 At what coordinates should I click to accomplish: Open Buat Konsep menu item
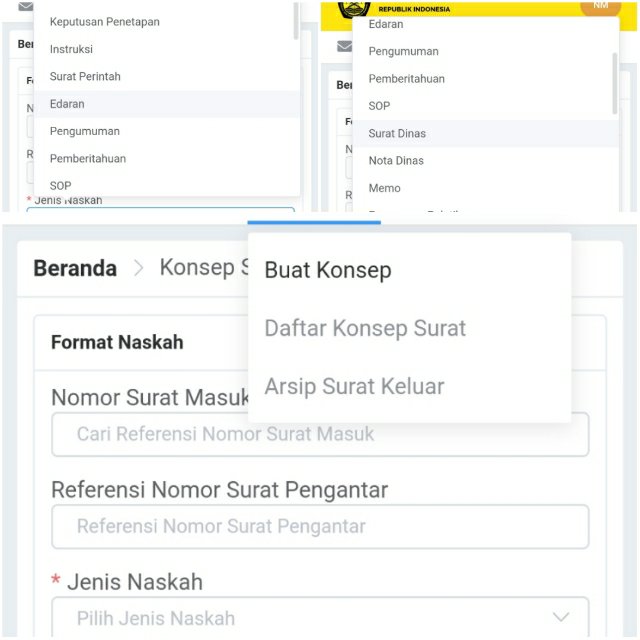click(328, 270)
